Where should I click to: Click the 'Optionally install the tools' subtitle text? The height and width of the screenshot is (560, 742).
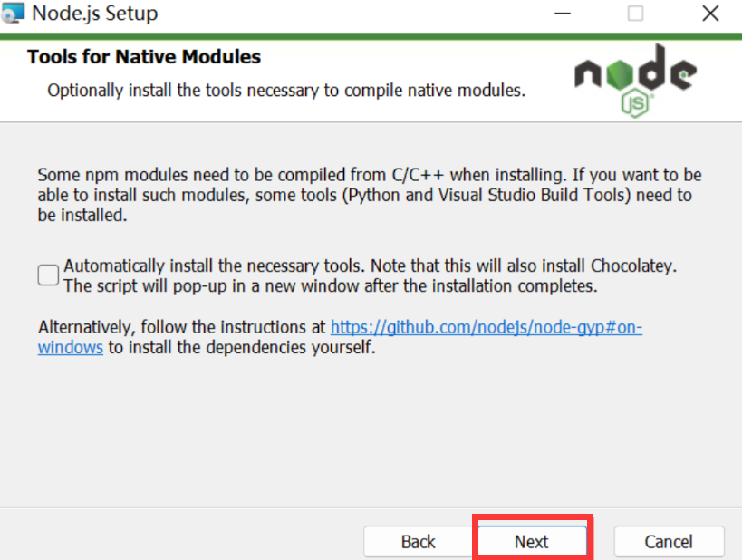286,90
